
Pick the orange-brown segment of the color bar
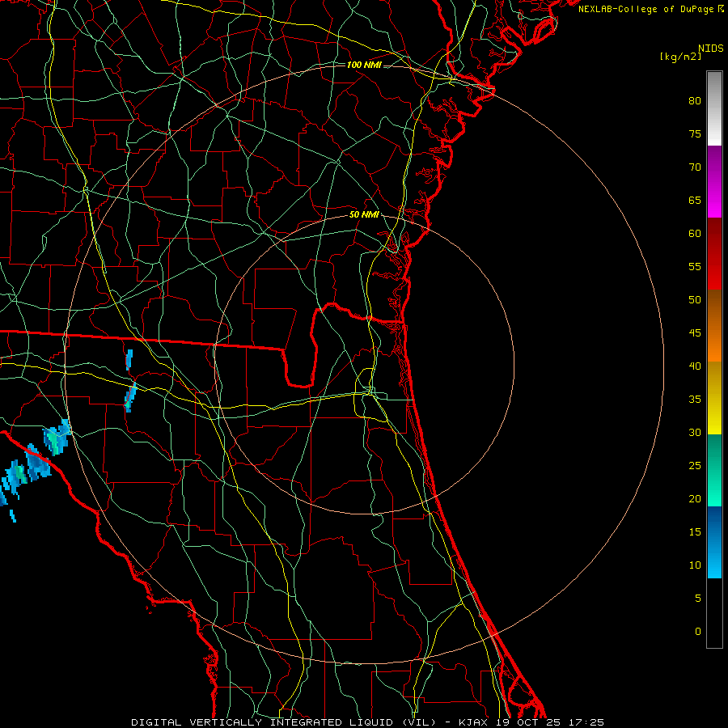[x=714, y=326]
